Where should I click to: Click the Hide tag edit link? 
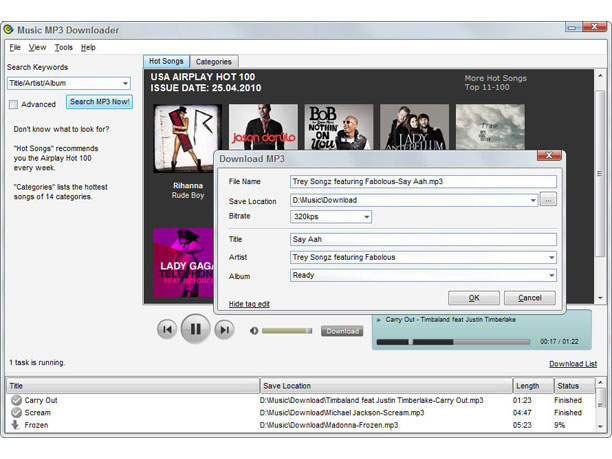(249, 304)
